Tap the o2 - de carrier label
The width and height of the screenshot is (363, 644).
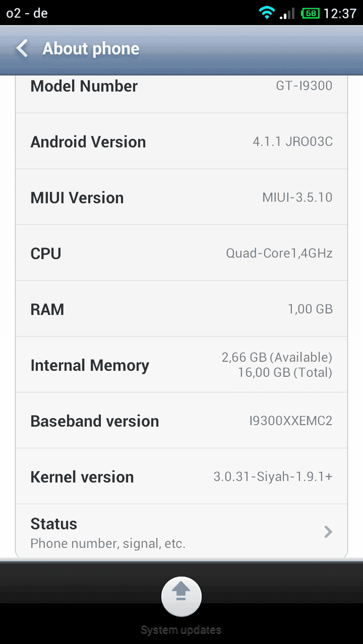(27, 13)
